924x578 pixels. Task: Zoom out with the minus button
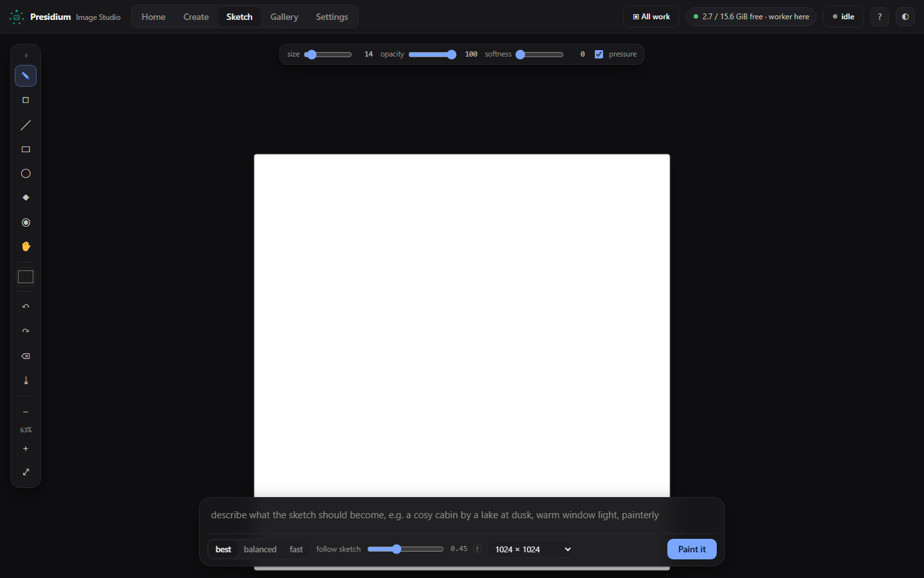[26, 412]
